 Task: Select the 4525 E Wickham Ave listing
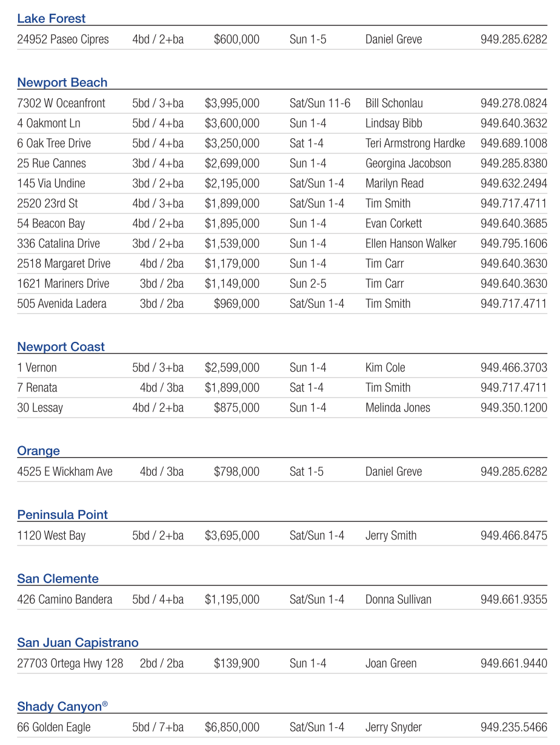(x=65, y=472)
